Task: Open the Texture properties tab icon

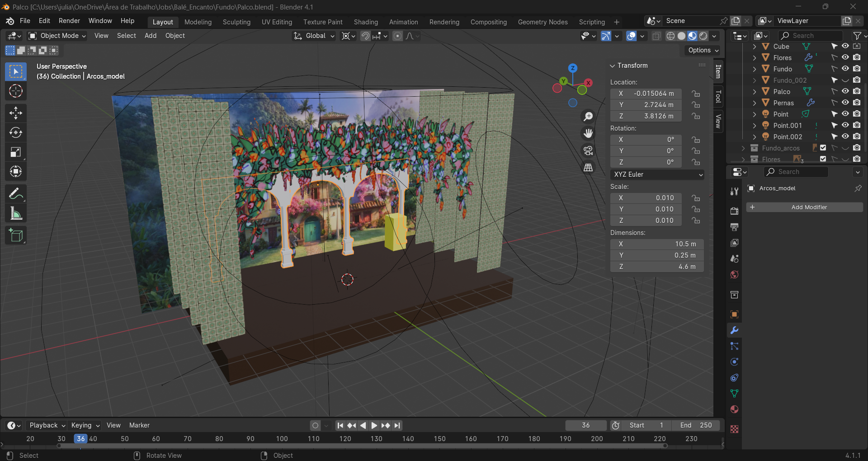Action: pyautogui.click(x=735, y=429)
